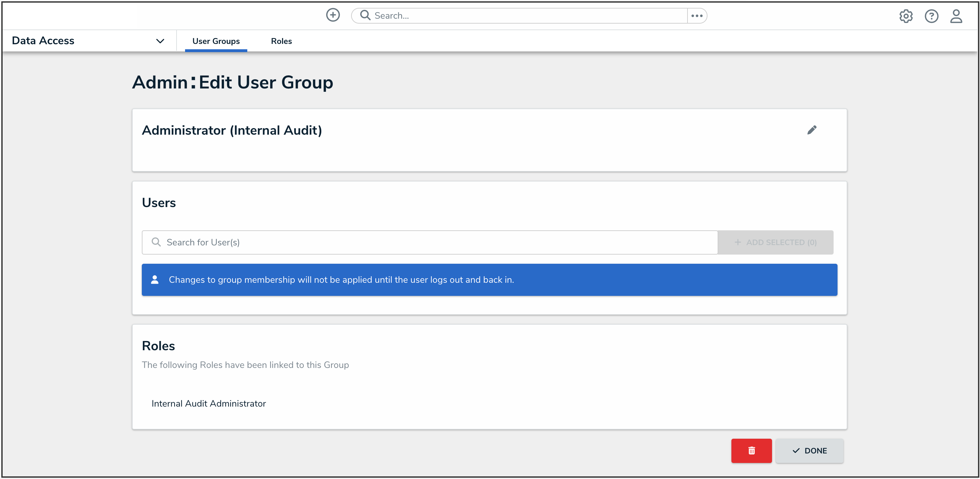Open the Internal Audit Administrator role
This screenshot has height=479, width=980.
(x=208, y=403)
